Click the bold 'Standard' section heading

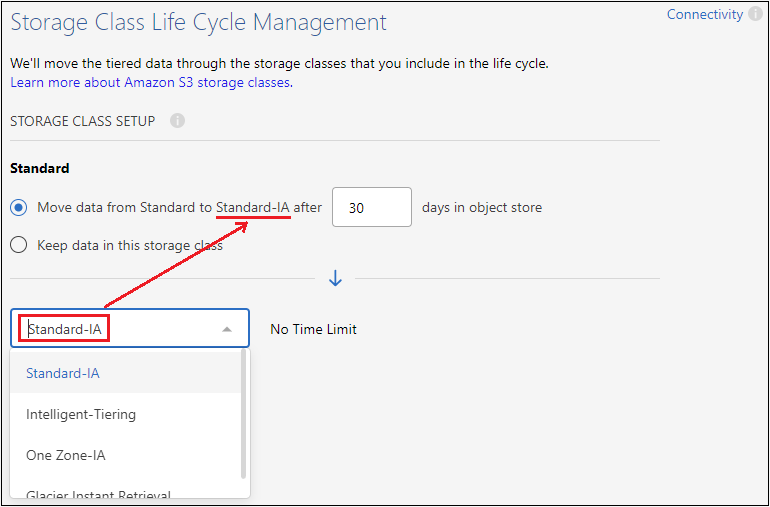point(40,168)
